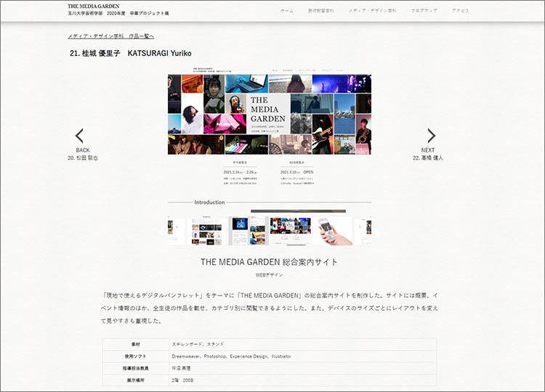Click the 使用ソフト table header cell
The height and width of the screenshot is (392, 545).
pos(136,356)
